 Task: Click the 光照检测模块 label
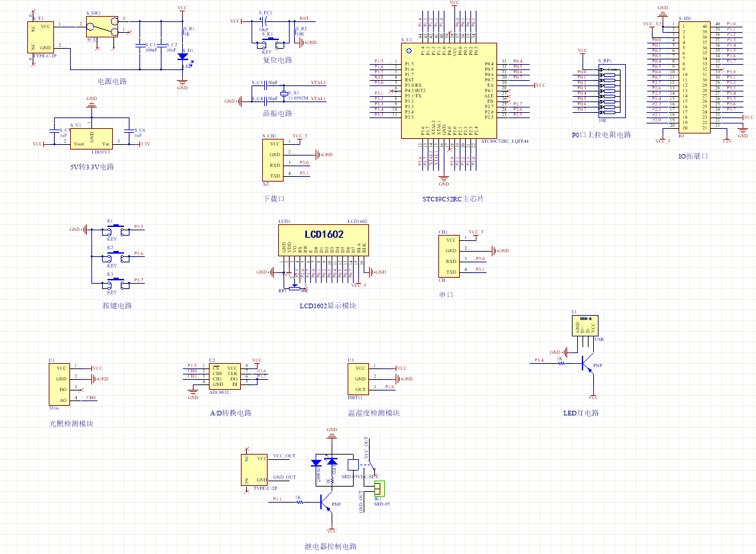click(x=71, y=424)
